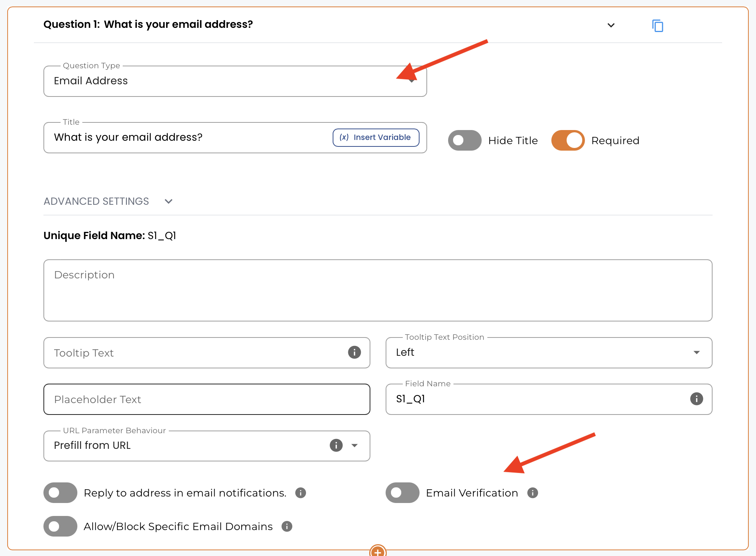Collapse the Advanced Settings section
Image resolution: width=756 pixels, height=556 pixels.
pyautogui.click(x=168, y=201)
